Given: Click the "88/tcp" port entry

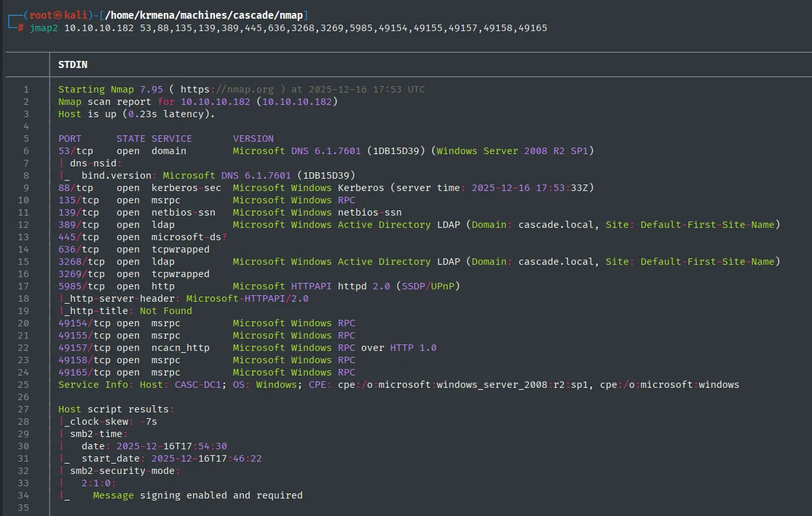Looking at the screenshot, I should click(76, 188).
